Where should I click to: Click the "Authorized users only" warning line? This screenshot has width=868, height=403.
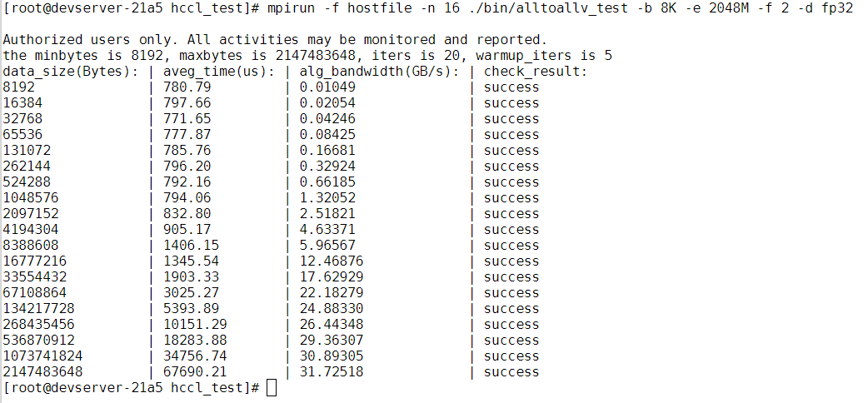coord(275,39)
